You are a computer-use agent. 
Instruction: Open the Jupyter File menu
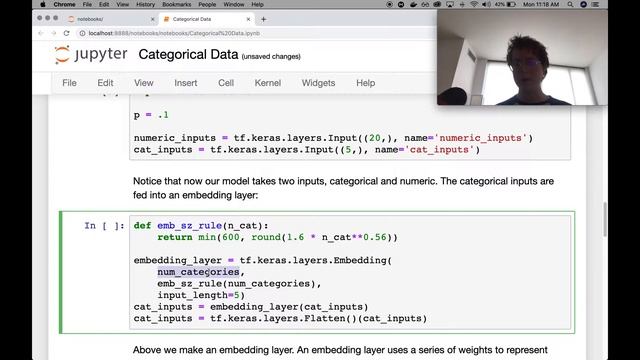(69, 83)
